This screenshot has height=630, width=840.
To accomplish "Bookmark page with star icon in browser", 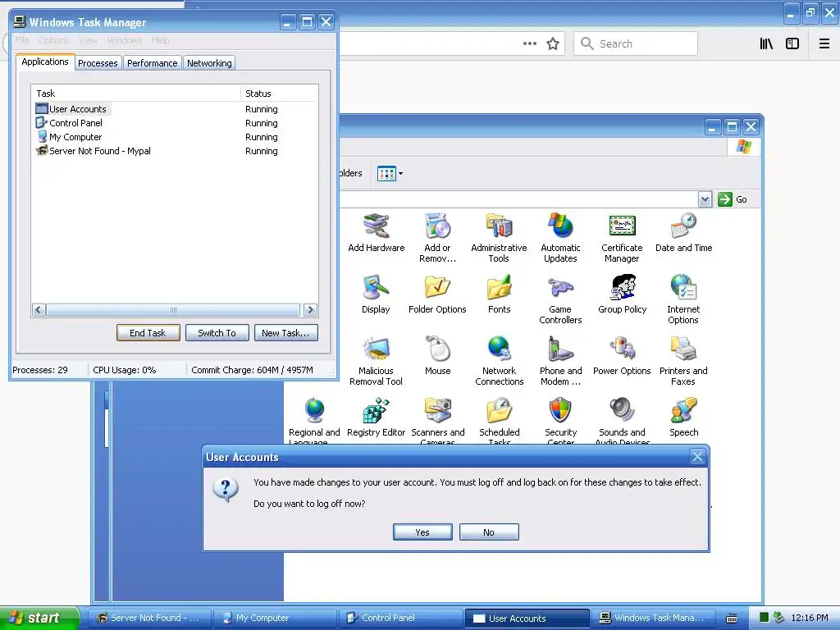I will (553, 44).
